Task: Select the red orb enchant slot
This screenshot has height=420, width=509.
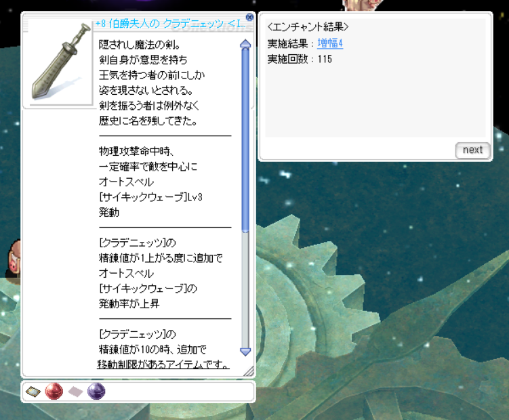Action: click(54, 392)
